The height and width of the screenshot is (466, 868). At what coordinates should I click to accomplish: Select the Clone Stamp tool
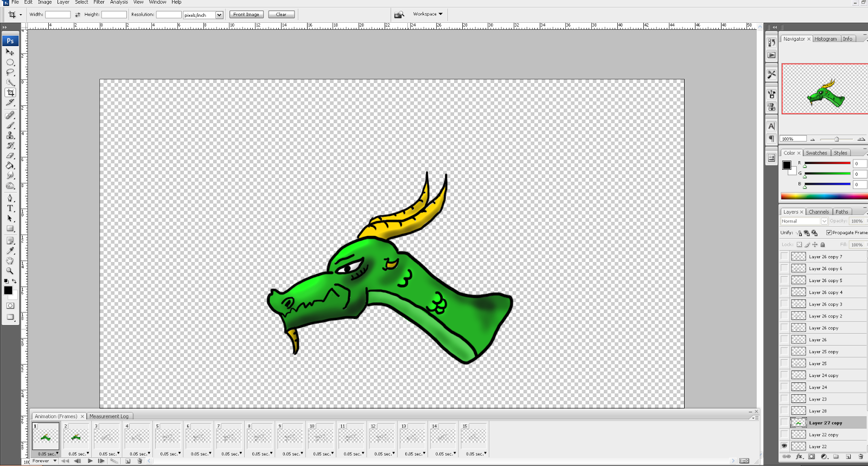(10, 135)
